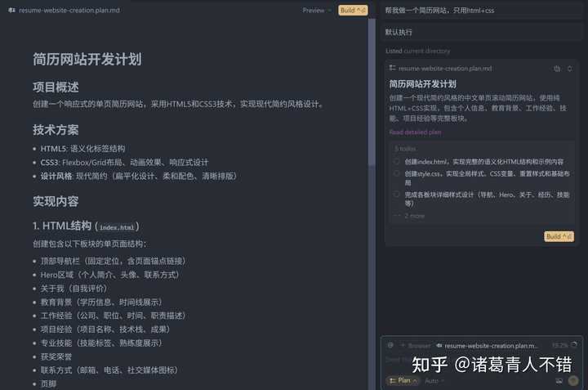Click the attach image icon

(x=559, y=381)
